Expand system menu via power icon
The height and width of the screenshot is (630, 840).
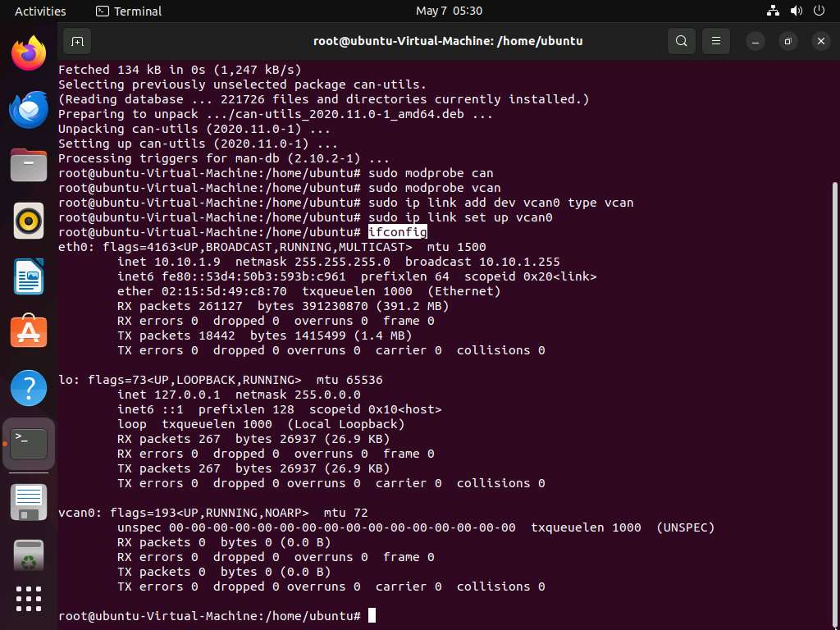point(819,11)
